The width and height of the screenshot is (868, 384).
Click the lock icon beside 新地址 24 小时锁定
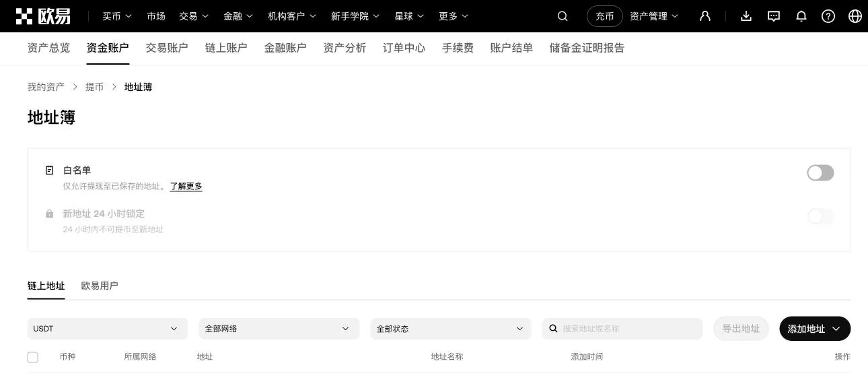pyautogui.click(x=49, y=214)
